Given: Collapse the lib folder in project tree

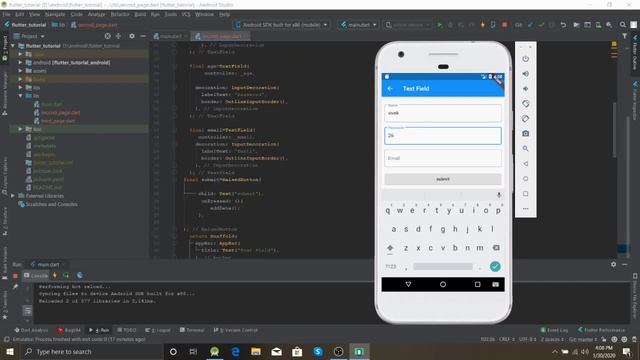Looking at the screenshot, I should pyautogui.click(x=20, y=96).
